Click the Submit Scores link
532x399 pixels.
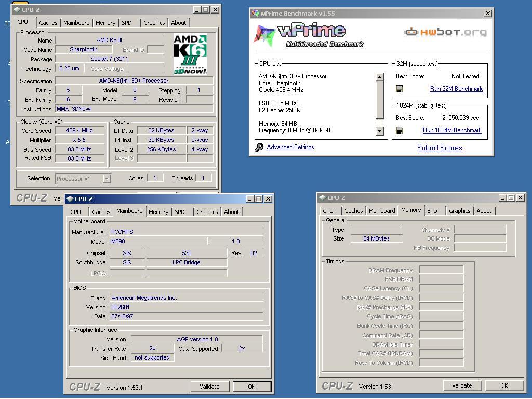(x=440, y=148)
